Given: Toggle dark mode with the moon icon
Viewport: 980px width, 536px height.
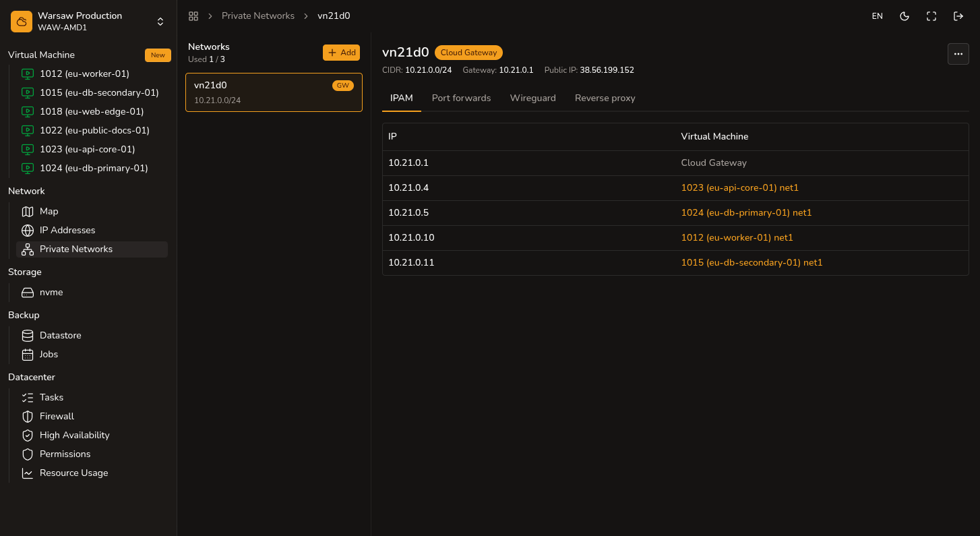Looking at the screenshot, I should [905, 16].
